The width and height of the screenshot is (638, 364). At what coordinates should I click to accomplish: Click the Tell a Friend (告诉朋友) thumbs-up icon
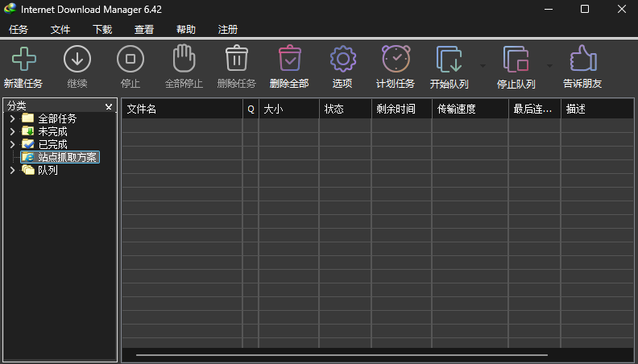click(583, 58)
